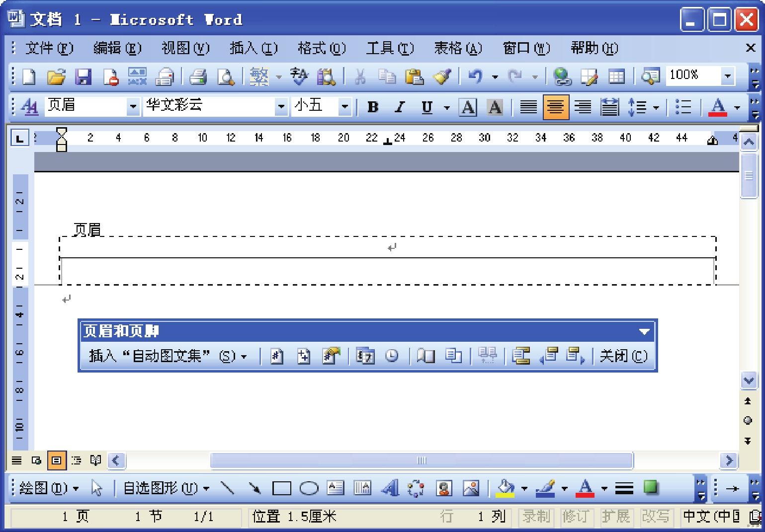This screenshot has height=532, width=765.
Task: Open the 插入 menu
Action: (x=254, y=48)
